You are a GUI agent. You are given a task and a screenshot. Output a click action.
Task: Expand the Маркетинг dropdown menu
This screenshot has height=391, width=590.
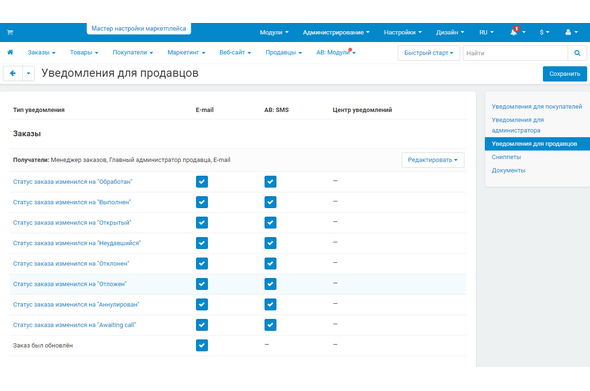tap(186, 53)
